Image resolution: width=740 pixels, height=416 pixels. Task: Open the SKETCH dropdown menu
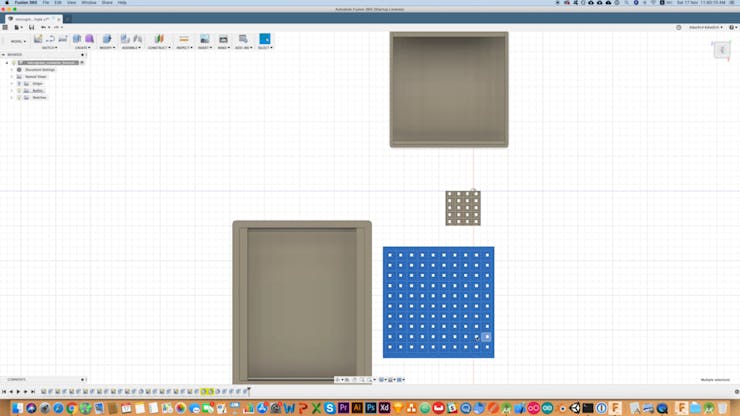50,48
